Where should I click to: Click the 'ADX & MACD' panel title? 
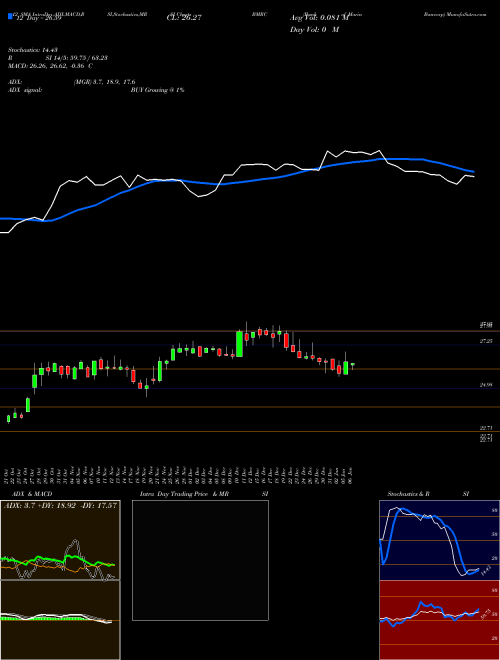32,494
